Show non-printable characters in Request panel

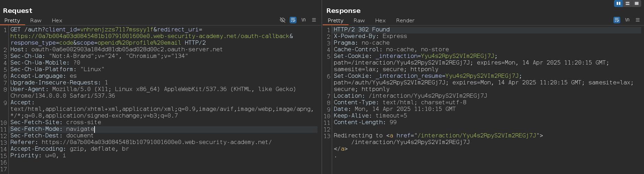(x=304, y=20)
